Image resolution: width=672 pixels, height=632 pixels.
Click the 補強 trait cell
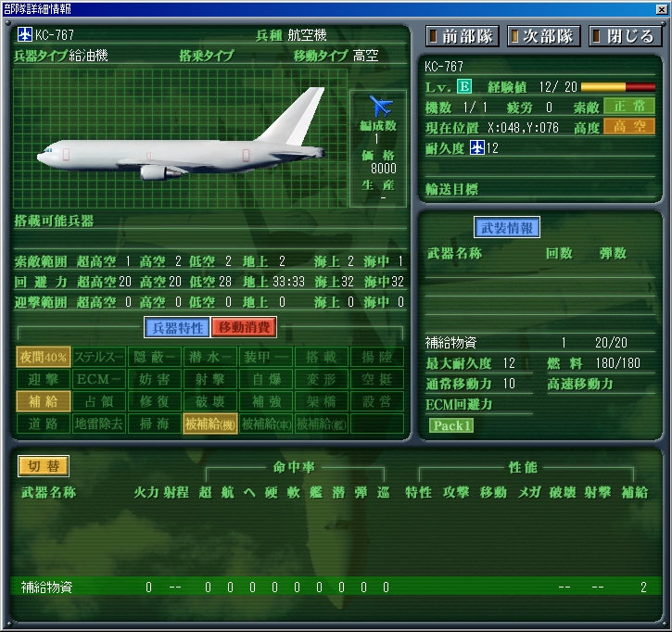(266, 401)
